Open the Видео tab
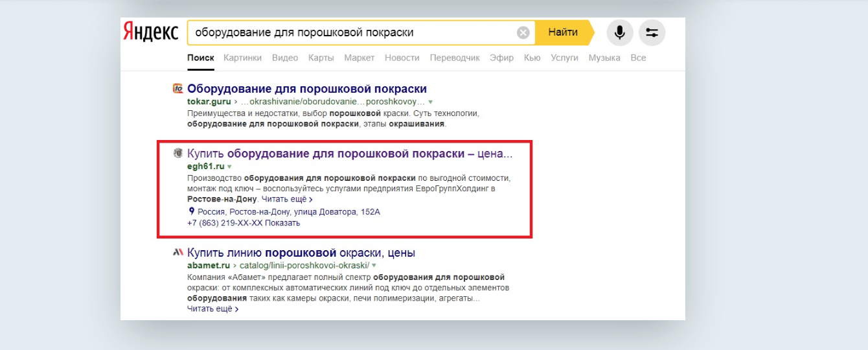 click(x=285, y=58)
